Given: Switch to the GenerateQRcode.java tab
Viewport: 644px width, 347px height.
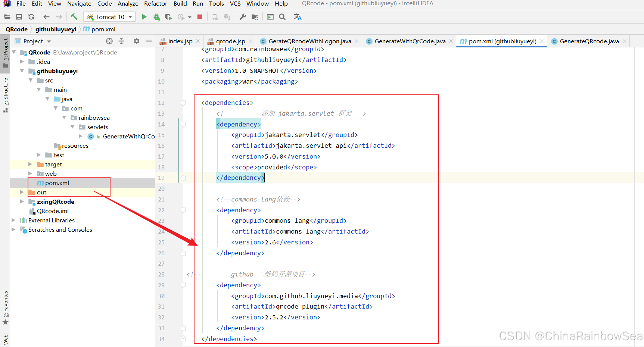Looking at the screenshot, I should point(589,41).
